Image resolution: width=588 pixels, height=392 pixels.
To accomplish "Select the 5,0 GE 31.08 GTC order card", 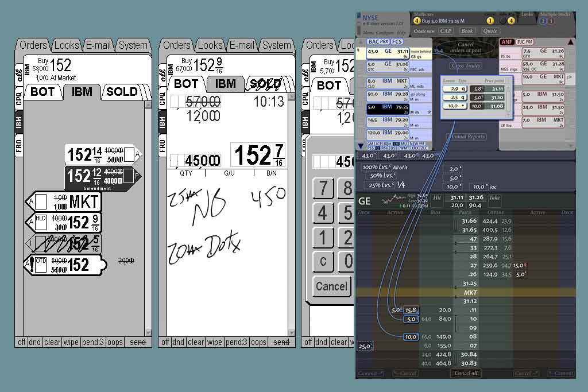I will coord(388,67).
